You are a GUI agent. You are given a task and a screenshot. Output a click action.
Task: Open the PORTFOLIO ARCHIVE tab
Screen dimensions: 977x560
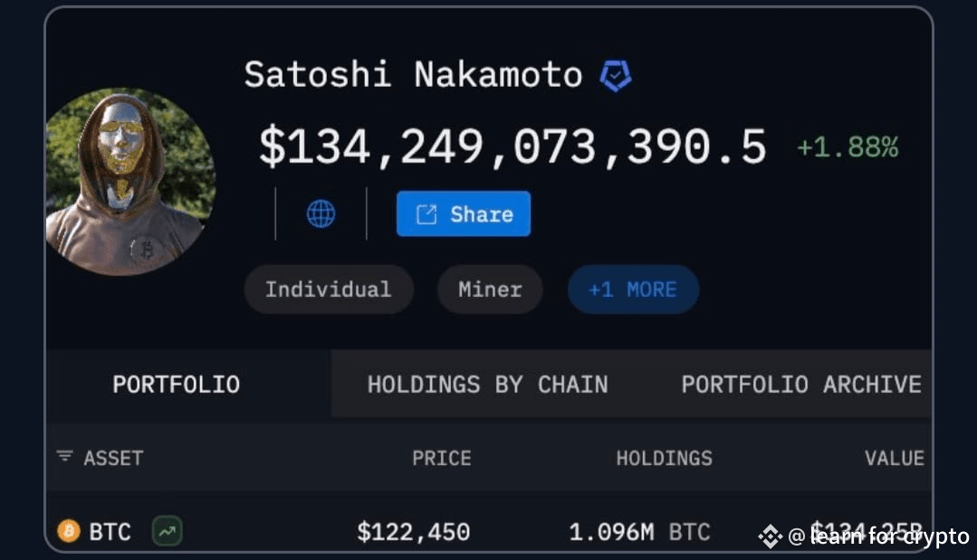click(801, 384)
